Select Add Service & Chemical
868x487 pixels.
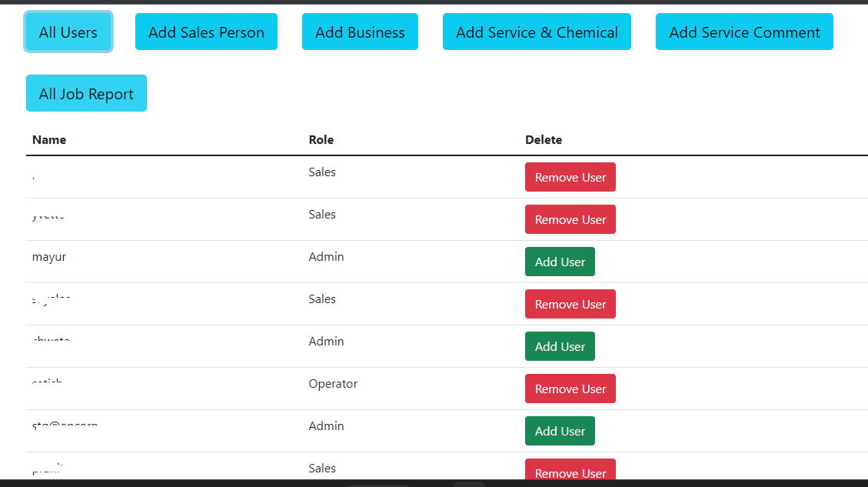click(x=537, y=32)
